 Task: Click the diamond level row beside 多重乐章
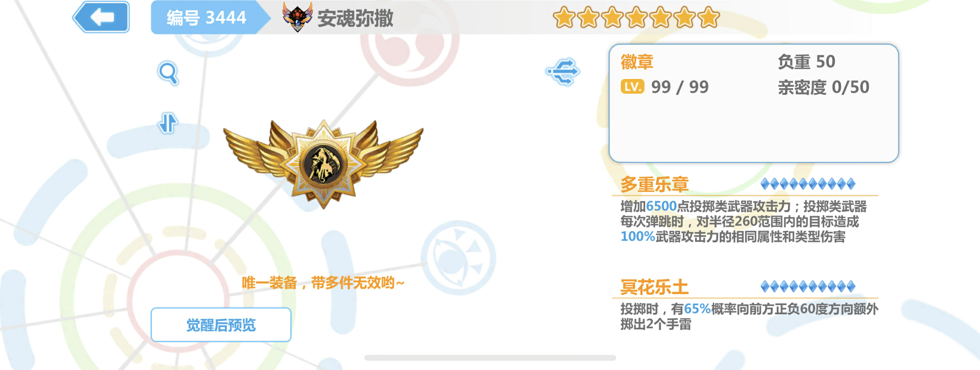coord(808,184)
